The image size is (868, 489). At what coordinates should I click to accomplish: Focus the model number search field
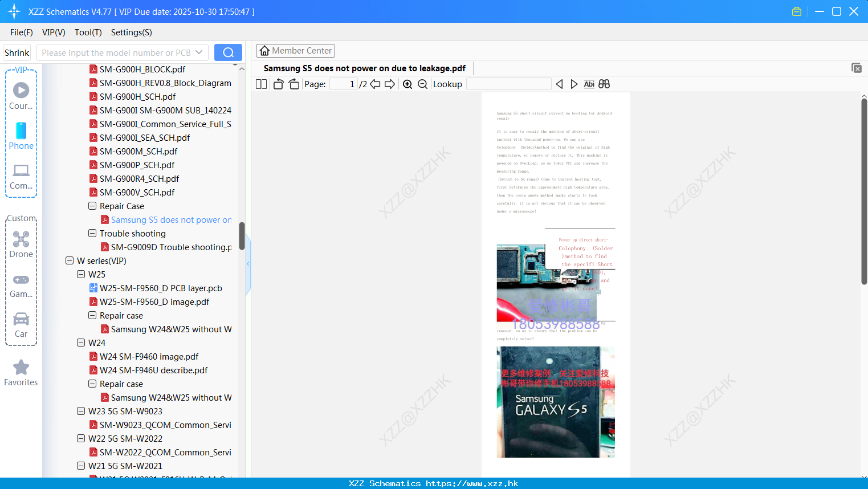click(x=117, y=52)
